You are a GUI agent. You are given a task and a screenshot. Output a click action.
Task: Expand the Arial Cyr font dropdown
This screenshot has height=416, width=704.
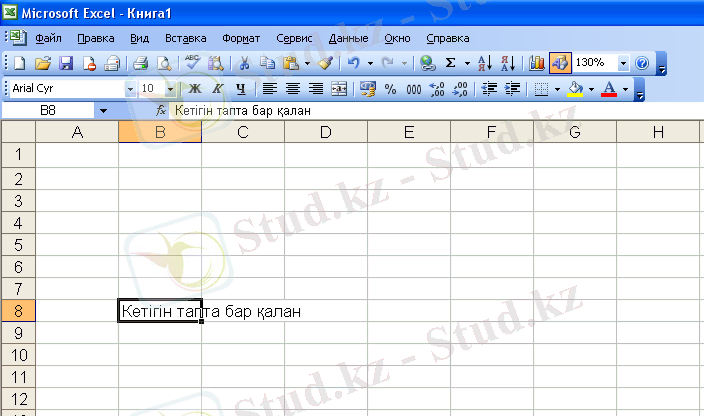point(129,89)
